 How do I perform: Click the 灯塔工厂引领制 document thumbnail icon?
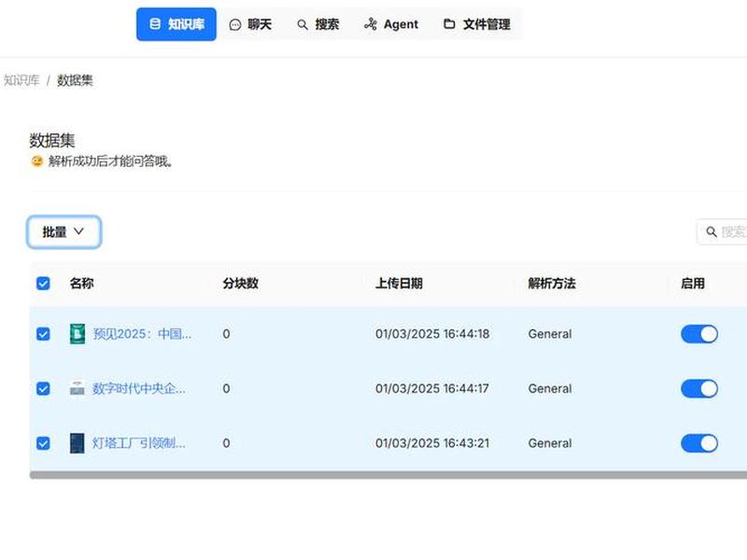tap(78, 443)
